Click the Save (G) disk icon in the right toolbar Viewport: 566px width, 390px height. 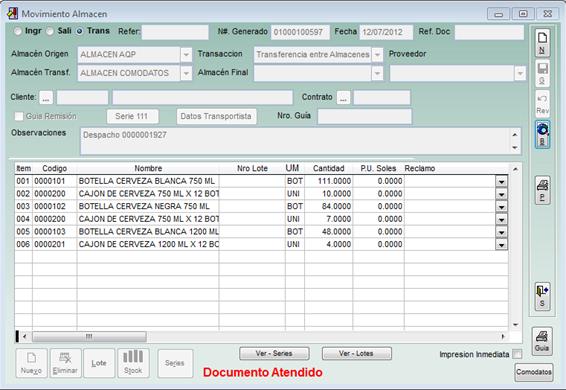tap(542, 73)
